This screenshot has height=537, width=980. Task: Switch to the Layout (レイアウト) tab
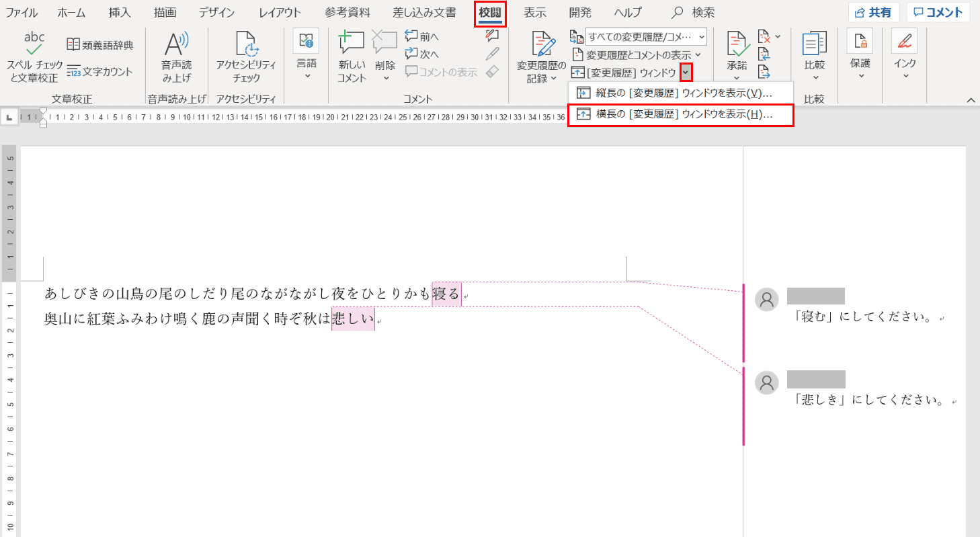280,12
